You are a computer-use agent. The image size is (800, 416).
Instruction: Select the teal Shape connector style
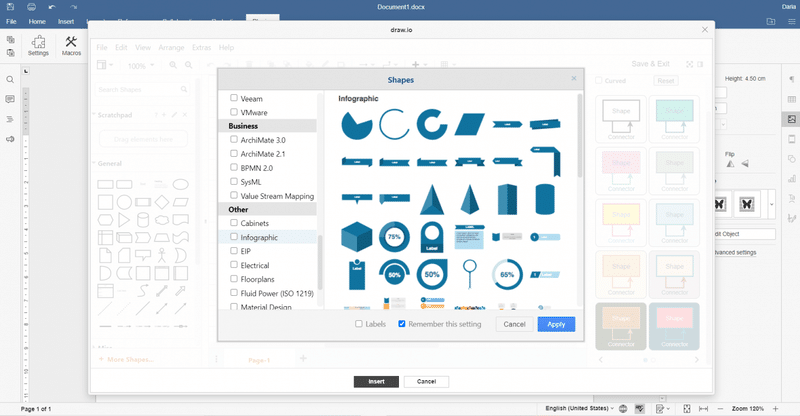pyautogui.click(x=674, y=119)
